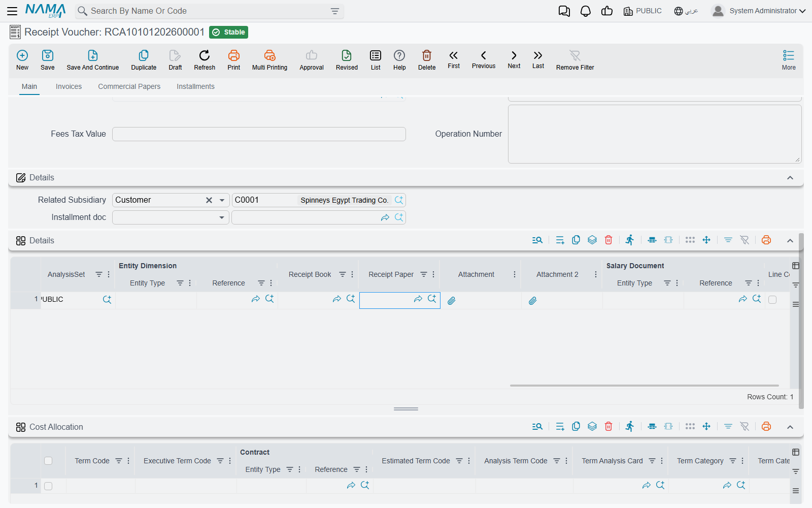Screen dimensions: 812x508
Task: Switch language to Arabic
Action: point(686,11)
